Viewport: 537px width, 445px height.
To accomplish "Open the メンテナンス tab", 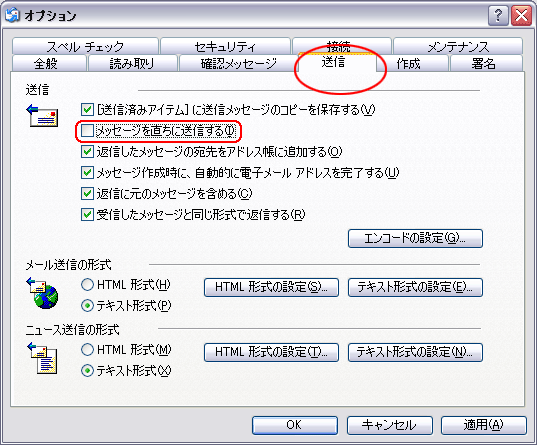I will [x=458, y=46].
